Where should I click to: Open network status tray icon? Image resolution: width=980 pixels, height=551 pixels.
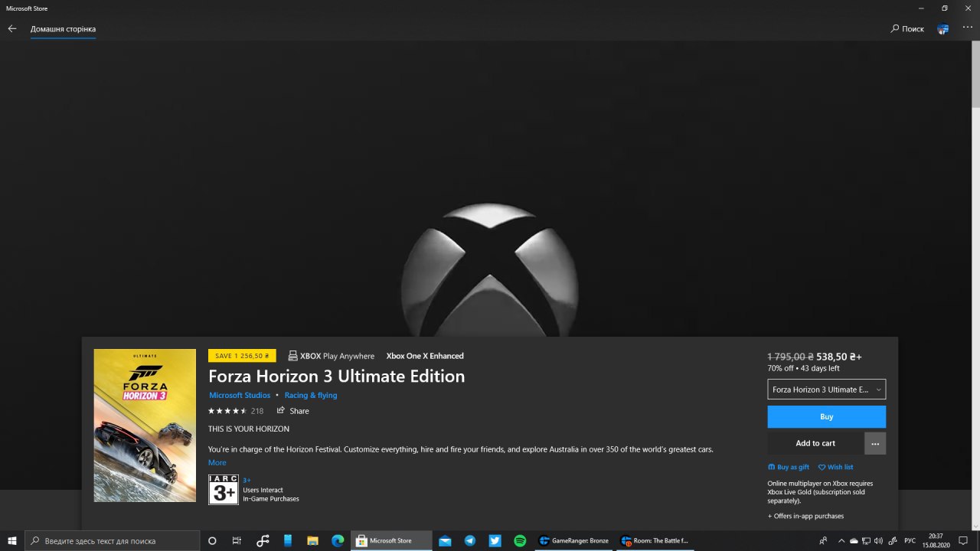[x=866, y=540]
